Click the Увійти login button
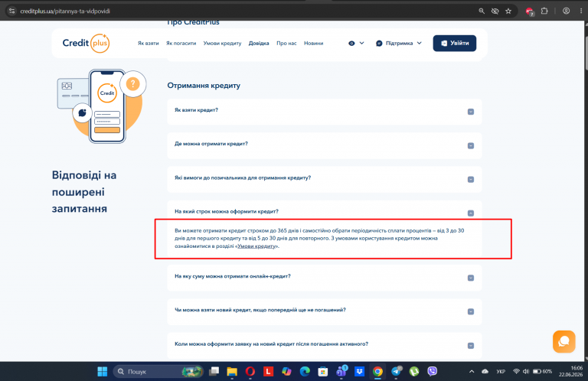 click(455, 43)
